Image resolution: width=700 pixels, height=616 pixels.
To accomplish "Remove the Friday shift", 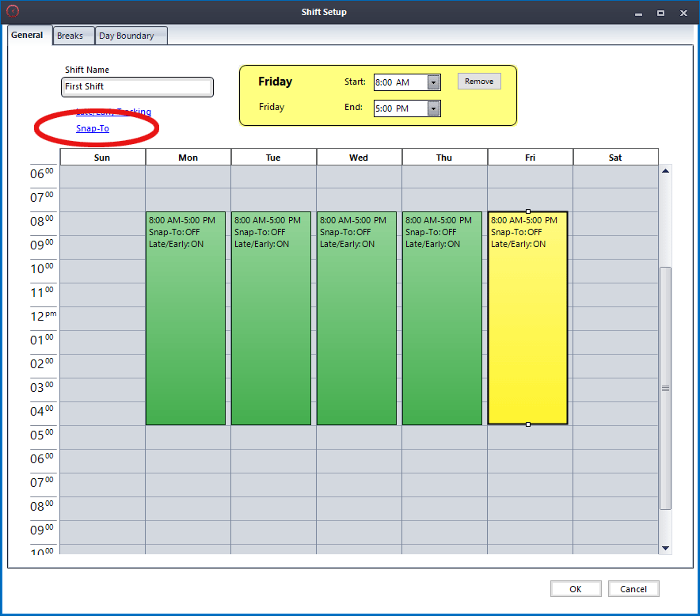I will pos(479,82).
